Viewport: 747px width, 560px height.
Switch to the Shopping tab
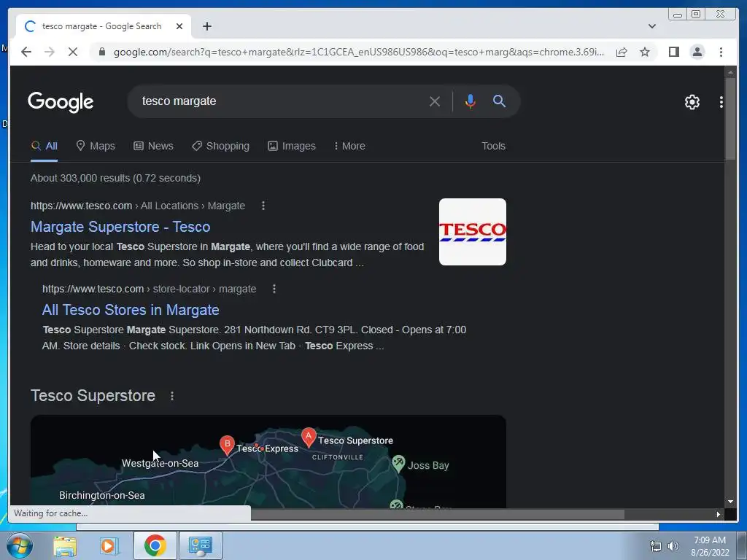(220, 146)
